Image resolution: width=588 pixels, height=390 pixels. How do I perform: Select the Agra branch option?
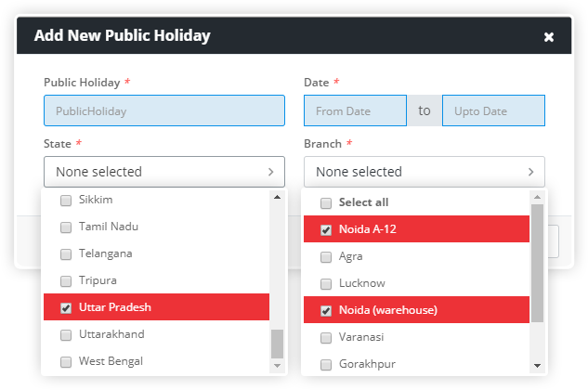click(x=416, y=256)
